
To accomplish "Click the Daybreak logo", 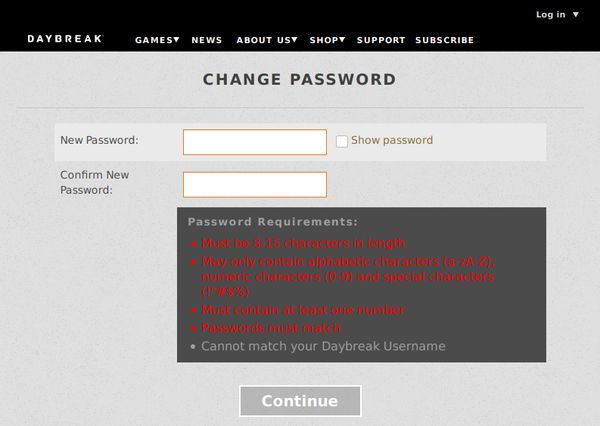I will [65, 39].
